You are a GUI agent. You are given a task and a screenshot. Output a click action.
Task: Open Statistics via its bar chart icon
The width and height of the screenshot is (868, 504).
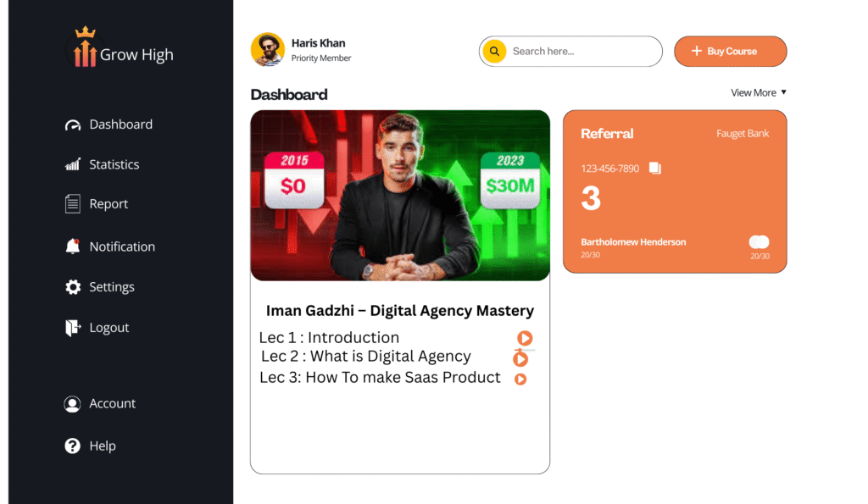[x=73, y=164]
